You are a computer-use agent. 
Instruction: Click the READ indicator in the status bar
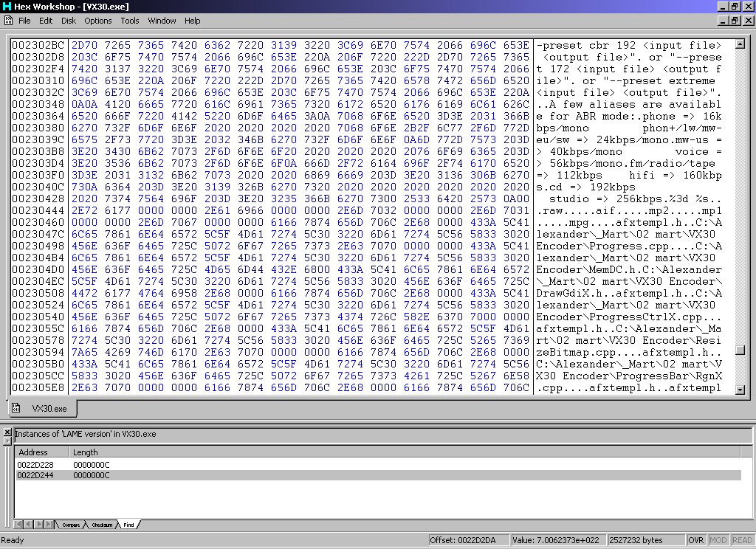pyautogui.click(x=742, y=540)
